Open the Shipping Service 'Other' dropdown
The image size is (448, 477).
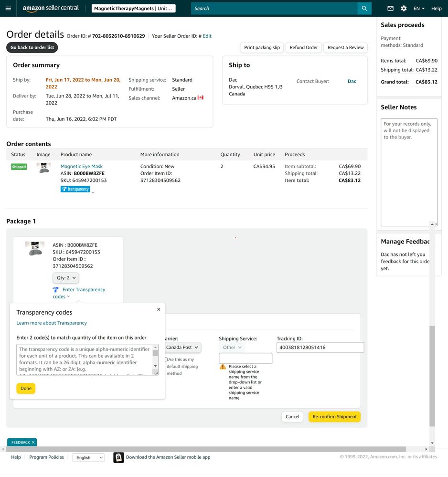point(232,348)
